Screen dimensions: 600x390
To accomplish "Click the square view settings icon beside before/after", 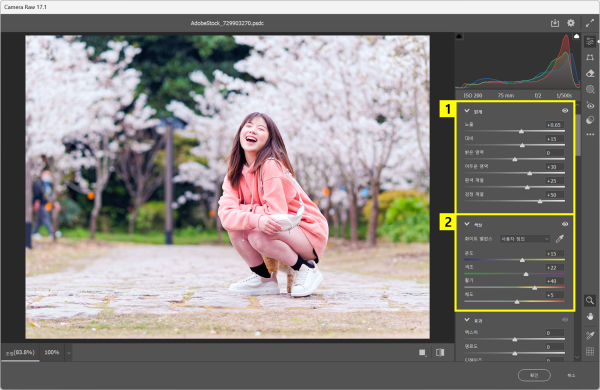I will pyautogui.click(x=422, y=352).
